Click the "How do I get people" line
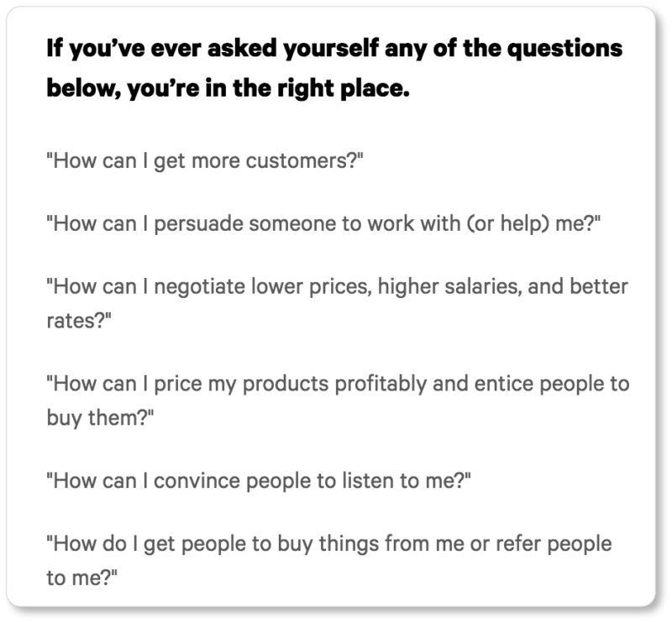The height and width of the screenshot is (623, 672). [x=329, y=544]
